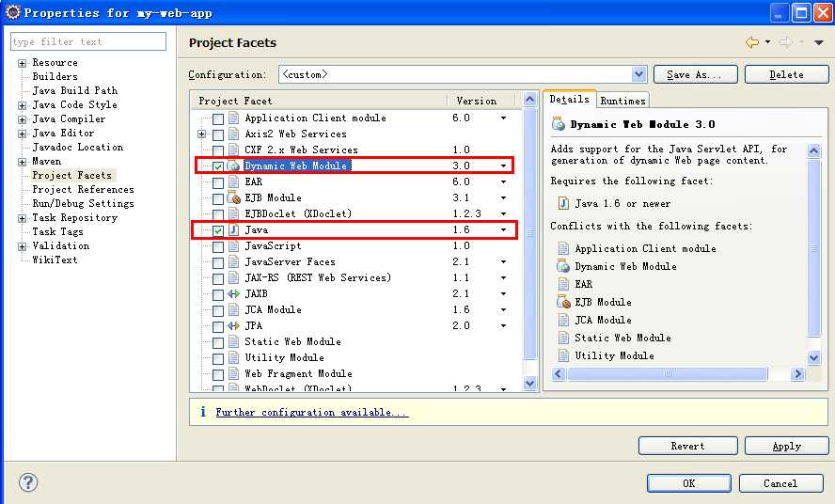Screen dimensions: 835x504
Task: Open Java facet version dropdown
Action: coord(503,229)
